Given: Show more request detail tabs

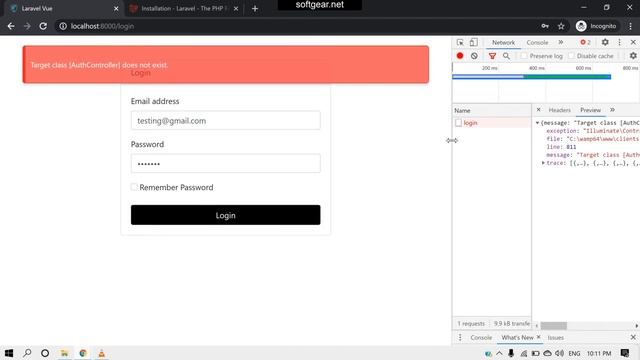Looking at the screenshot, I should (612, 110).
